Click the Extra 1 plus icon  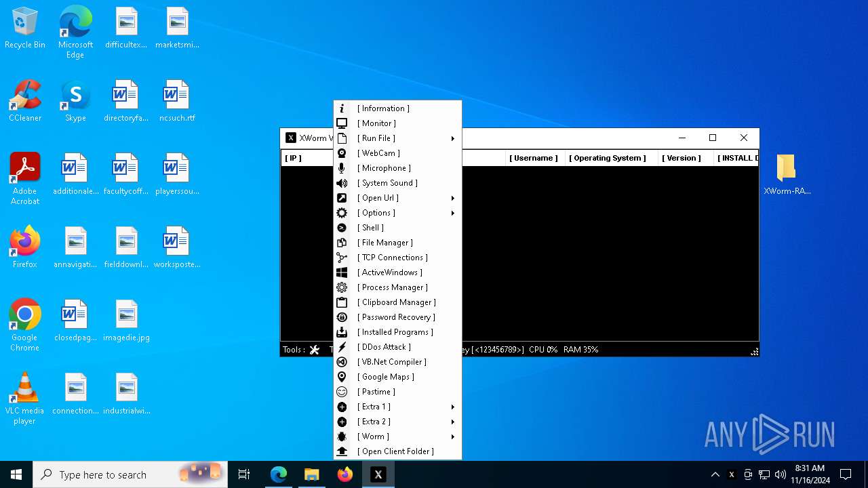342,407
